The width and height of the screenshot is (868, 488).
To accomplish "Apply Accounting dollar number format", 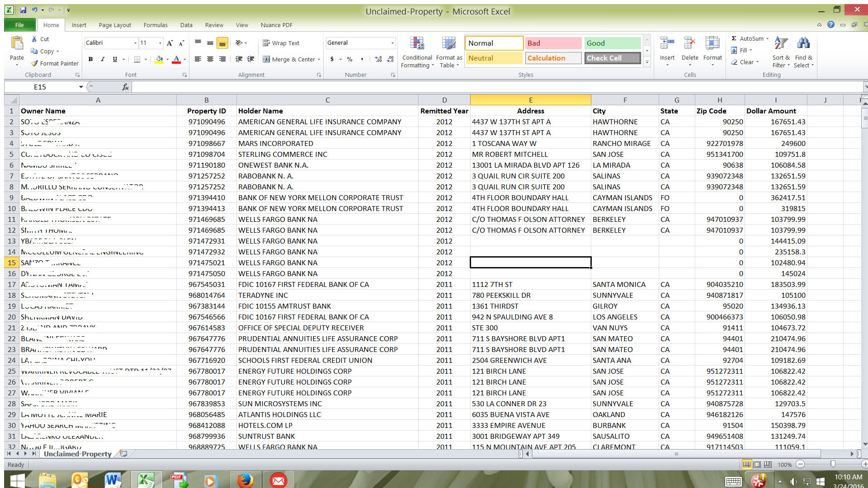I will pyautogui.click(x=332, y=59).
